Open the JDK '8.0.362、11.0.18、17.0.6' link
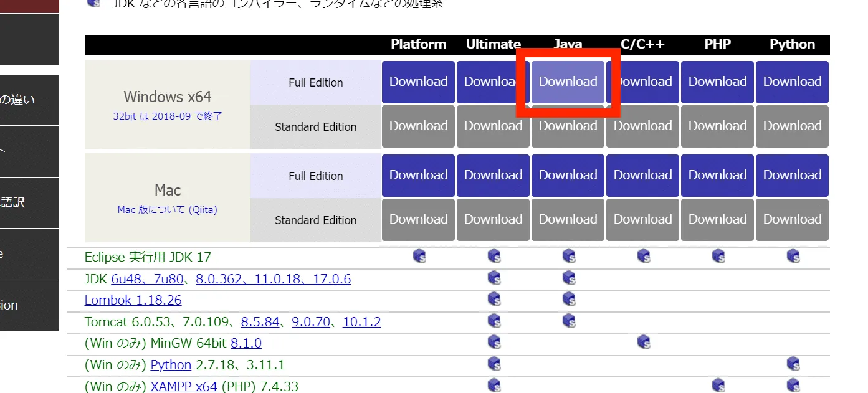The height and width of the screenshot is (393, 868). (x=273, y=279)
